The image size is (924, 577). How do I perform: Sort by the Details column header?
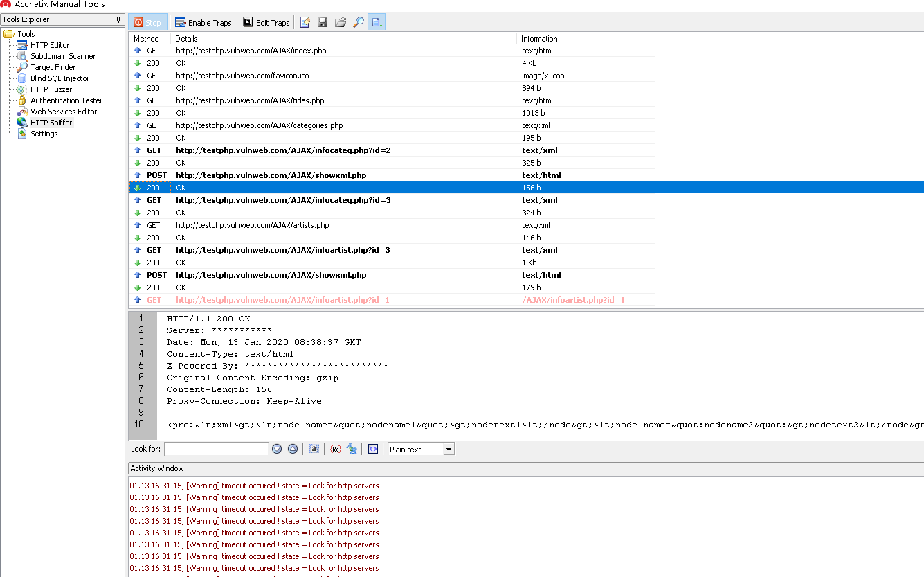coord(343,39)
